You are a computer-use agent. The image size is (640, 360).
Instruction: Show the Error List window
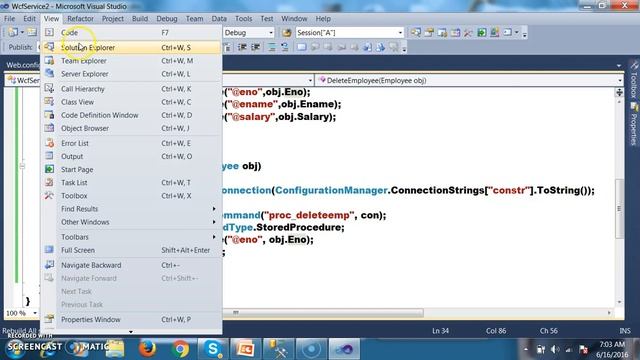131,143
